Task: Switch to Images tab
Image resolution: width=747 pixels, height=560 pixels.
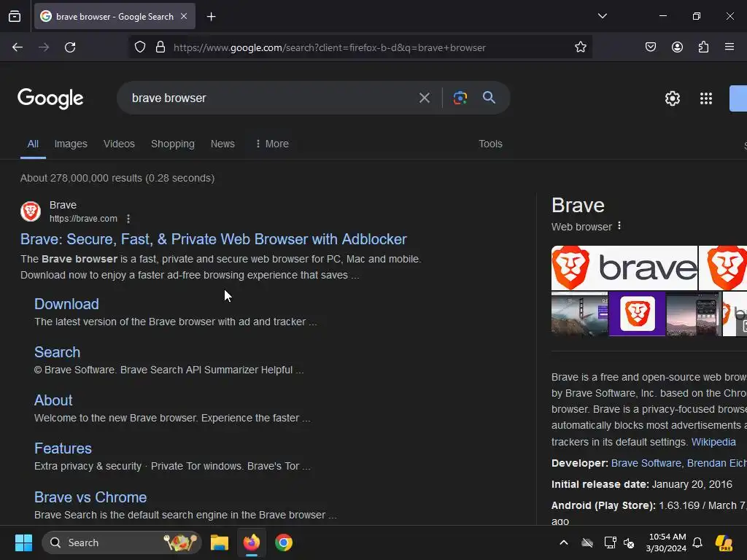Action: click(x=71, y=144)
